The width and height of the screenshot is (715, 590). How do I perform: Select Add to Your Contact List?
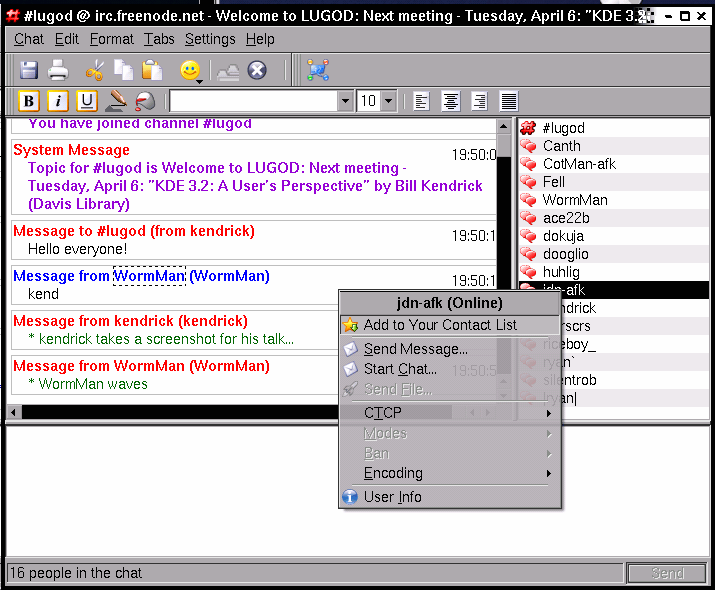click(440, 325)
